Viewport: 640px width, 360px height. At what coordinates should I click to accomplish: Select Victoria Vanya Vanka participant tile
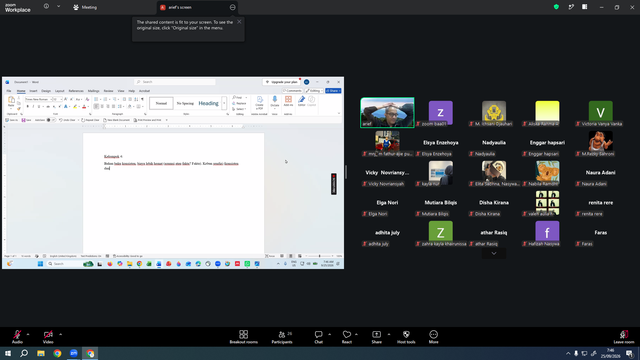pos(600,113)
